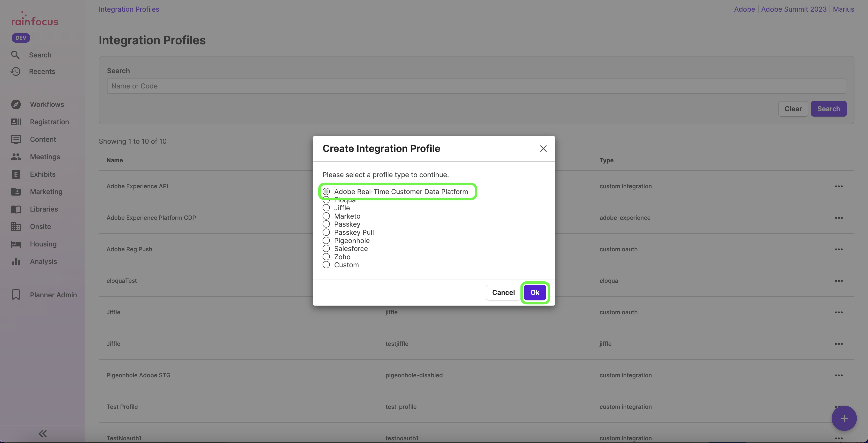Click the Analysis bar chart icon
This screenshot has width=868, height=443.
[16, 262]
